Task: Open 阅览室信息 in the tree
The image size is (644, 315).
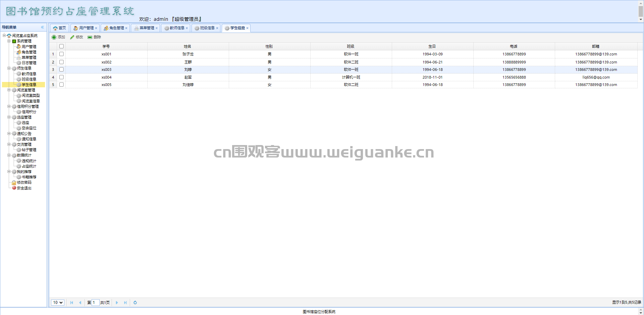Action: click(31, 101)
